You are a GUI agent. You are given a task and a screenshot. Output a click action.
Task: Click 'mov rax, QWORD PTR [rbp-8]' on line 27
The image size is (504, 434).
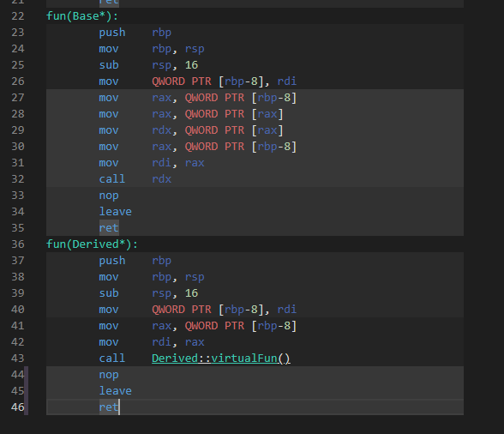198,98
